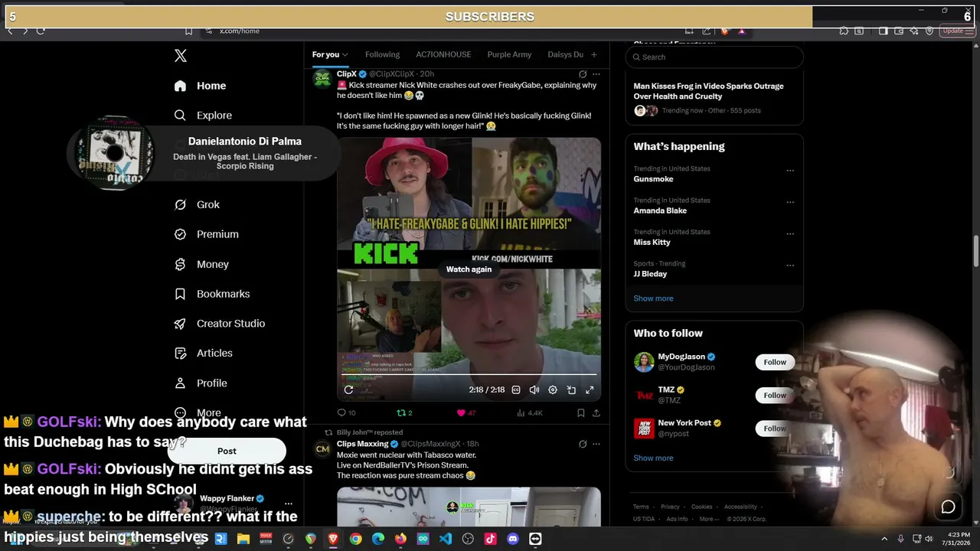Switch to the AC7IONHOUSE tab
This screenshot has height=551, width=980.
pyautogui.click(x=443, y=54)
